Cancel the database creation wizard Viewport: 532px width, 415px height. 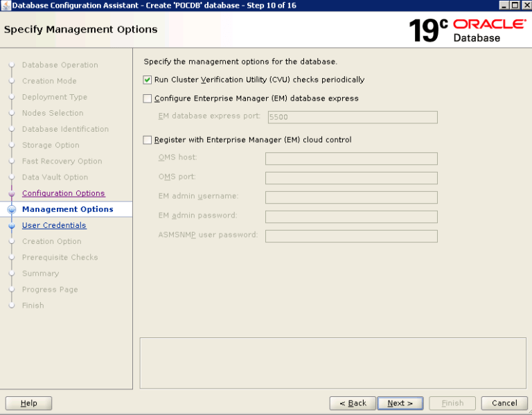pos(504,403)
